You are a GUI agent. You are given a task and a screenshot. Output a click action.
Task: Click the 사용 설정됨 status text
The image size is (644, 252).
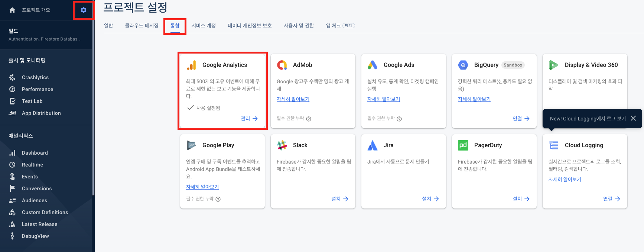click(x=208, y=108)
